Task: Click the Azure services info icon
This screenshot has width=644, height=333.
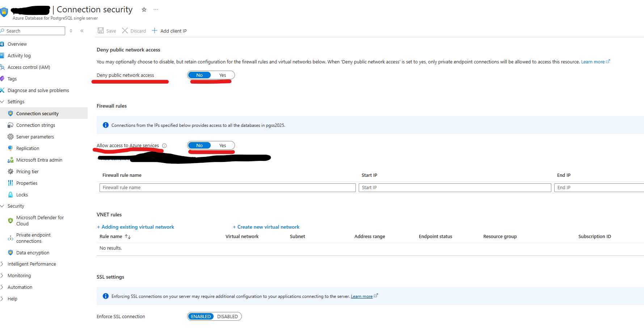Action: tap(164, 146)
